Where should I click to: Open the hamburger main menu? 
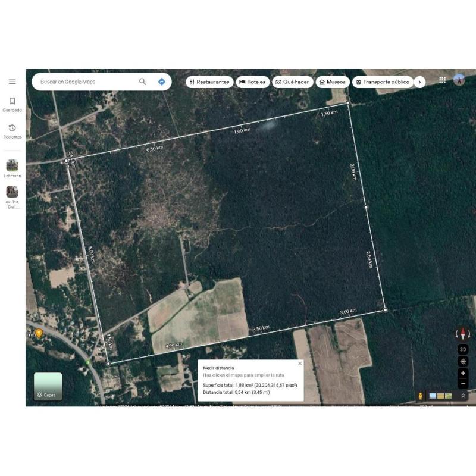pyautogui.click(x=12, y=82)
